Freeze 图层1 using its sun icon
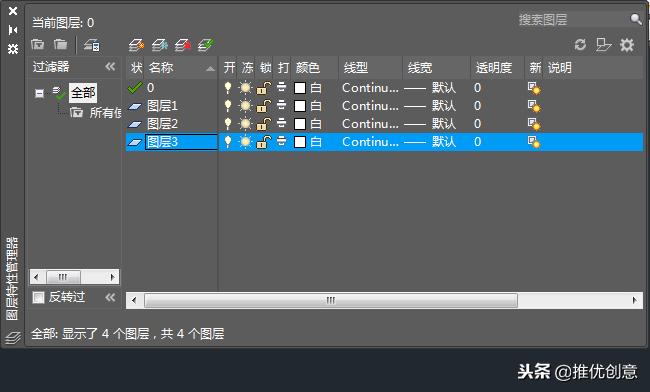 click(x=245, y=106)
